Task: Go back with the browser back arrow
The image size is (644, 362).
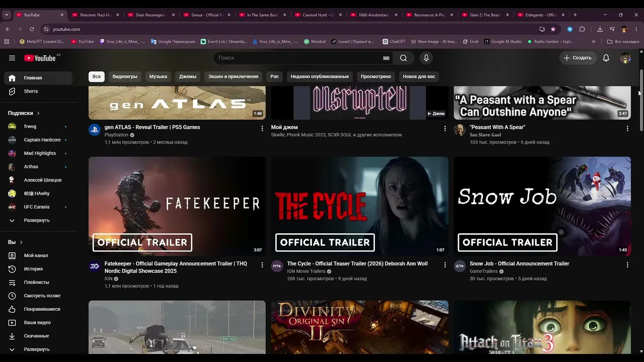Action: (8, 29)
